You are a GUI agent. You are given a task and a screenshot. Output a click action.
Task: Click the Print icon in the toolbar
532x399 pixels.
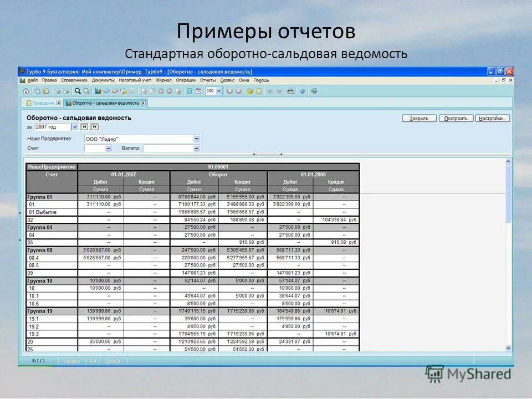click(x=66, y=91)
